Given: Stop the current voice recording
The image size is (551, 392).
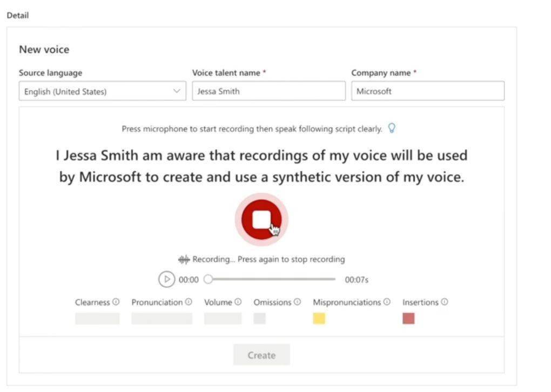Looking at the screenshot, I should tap(261, 218).
